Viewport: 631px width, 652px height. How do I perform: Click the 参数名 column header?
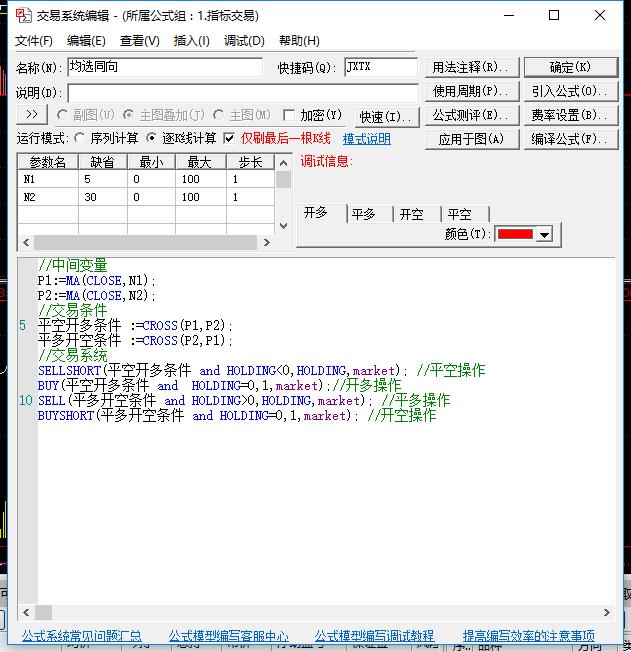click(x=48, y=162)
